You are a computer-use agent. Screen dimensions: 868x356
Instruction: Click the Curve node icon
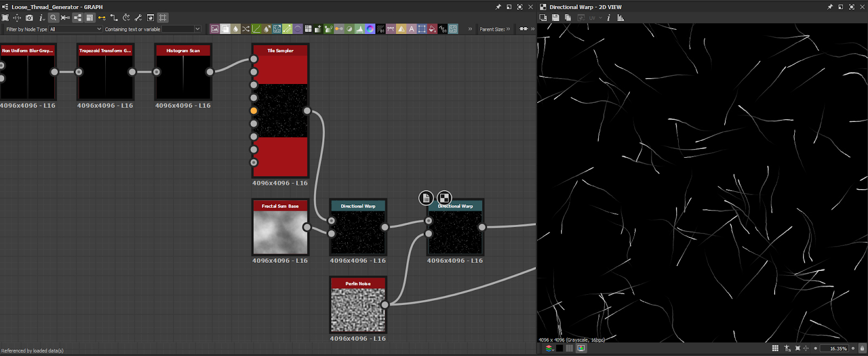click(x=256, y=29)
